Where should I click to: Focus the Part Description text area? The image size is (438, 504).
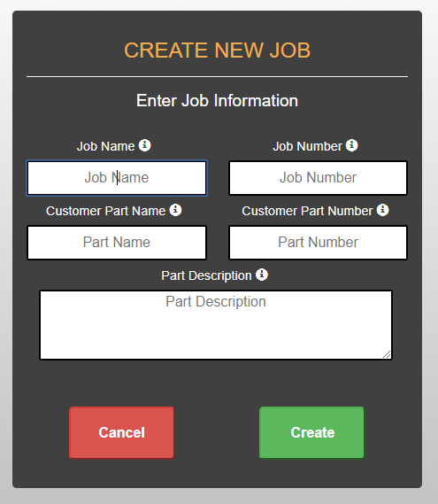point(216,325)
